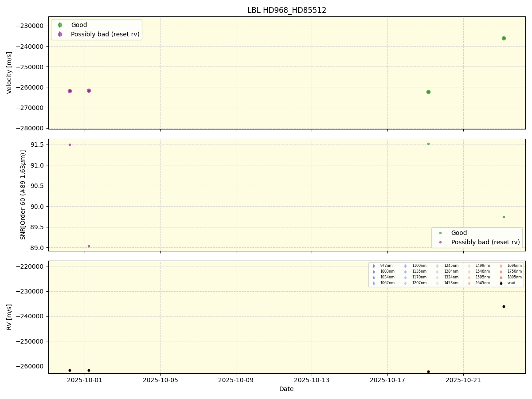This screenshot has width=532, height=399.
Task: Click the 1696nm marker in the RV legend
Action: (501, 266)
